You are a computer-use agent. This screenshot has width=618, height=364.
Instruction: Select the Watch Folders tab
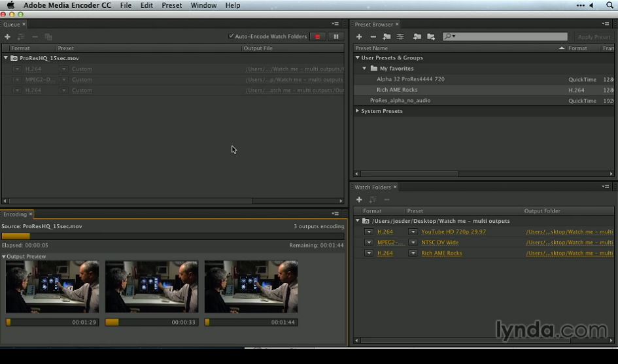[373, 187]
